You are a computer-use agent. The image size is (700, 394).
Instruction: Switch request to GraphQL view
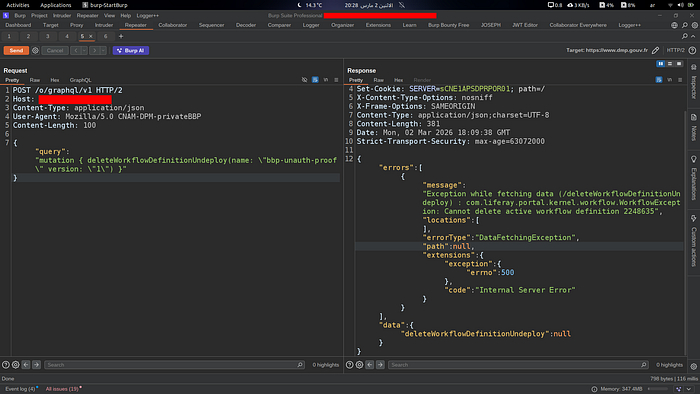[80, 80]
